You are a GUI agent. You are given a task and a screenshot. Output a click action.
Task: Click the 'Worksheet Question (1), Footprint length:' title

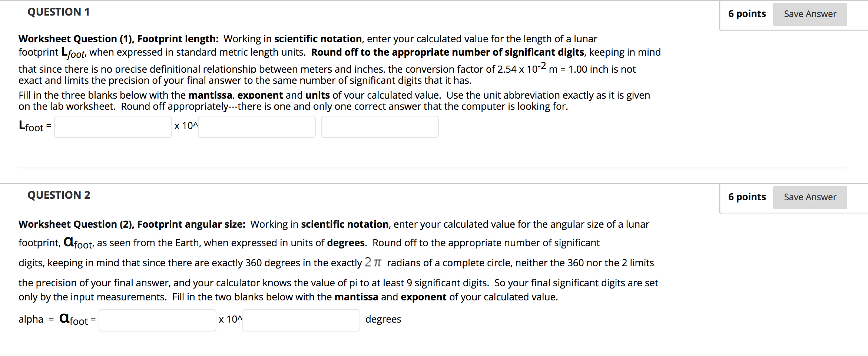coord(119,39)
